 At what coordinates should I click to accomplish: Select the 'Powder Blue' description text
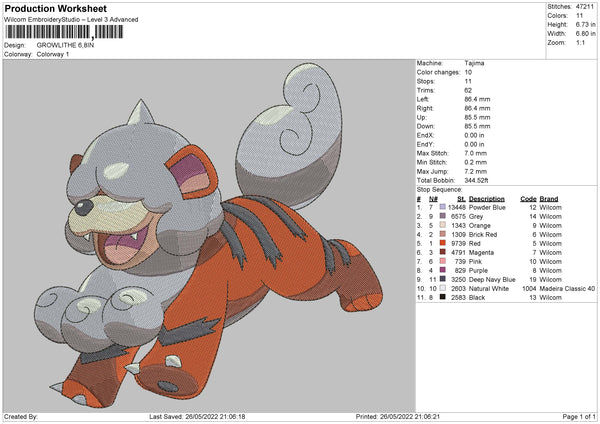click(487, 207)
